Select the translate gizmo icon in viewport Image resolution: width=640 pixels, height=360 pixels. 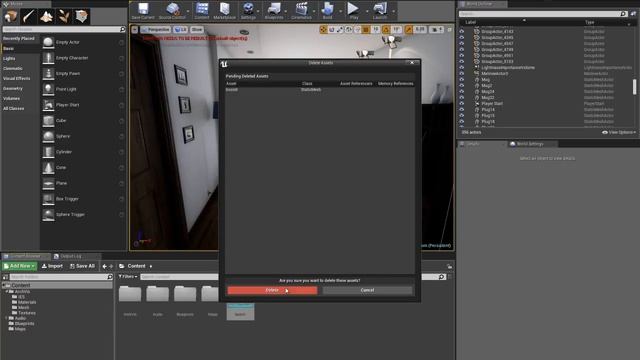[x=323, y=29]
